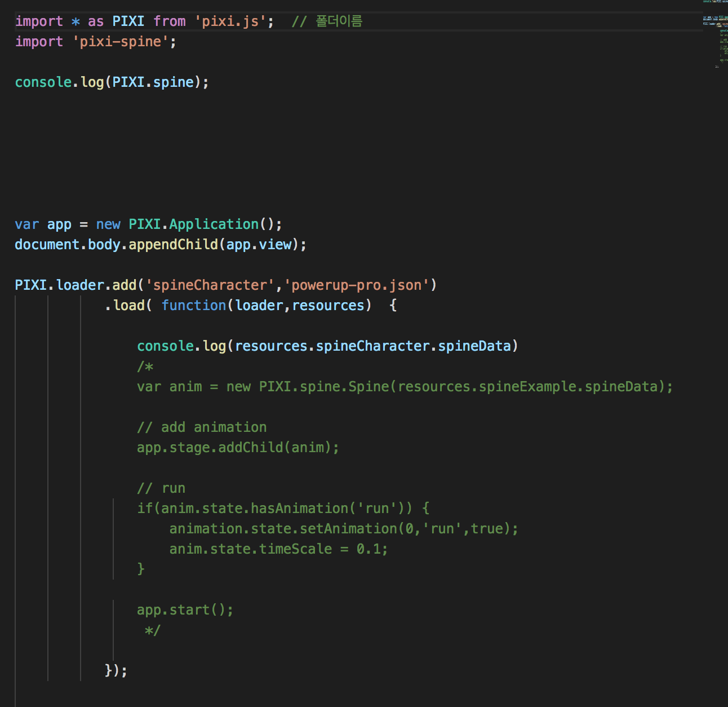728x707 pixels.
Task: Select the word resources in callback parameters
Action: tap(327, 305)
